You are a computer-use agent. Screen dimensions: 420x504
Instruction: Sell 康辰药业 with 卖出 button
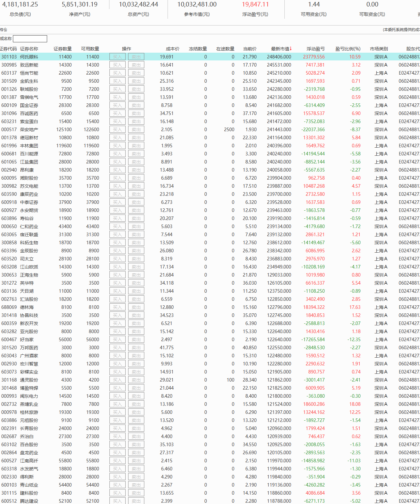[x=136, y=194]
